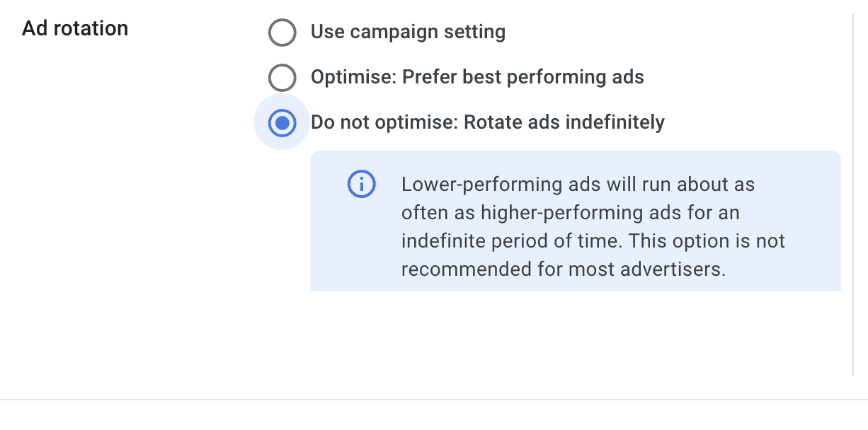Click the empty circle beside Optimise option
868x430 pixels.
click(282, 78)
